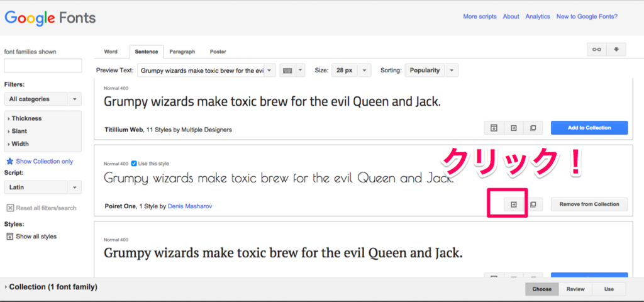
Task: Click the download arrow icon button at top right
Action: tap(616, 49)
